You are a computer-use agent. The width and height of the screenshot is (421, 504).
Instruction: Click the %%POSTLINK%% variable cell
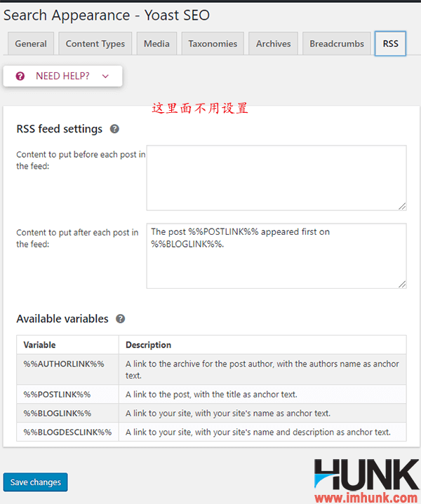coord(67,395)
